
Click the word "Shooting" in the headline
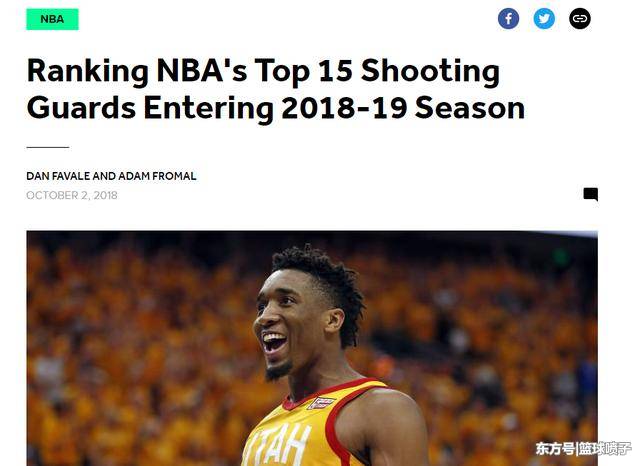430,72
